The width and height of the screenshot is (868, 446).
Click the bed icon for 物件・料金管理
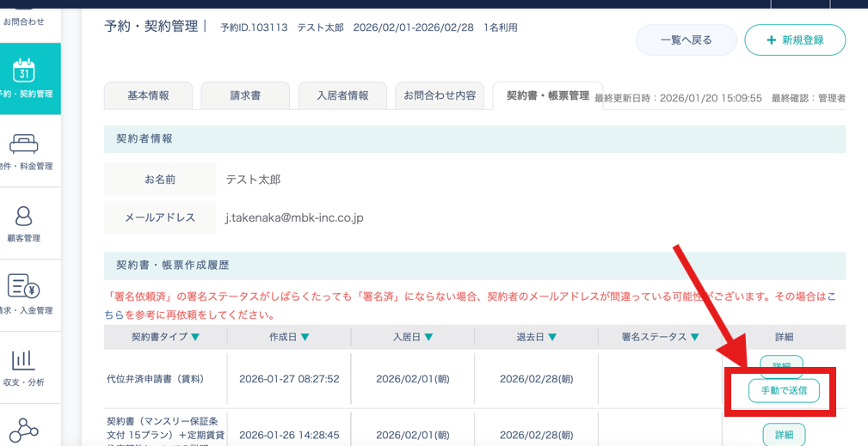(24, 143)
